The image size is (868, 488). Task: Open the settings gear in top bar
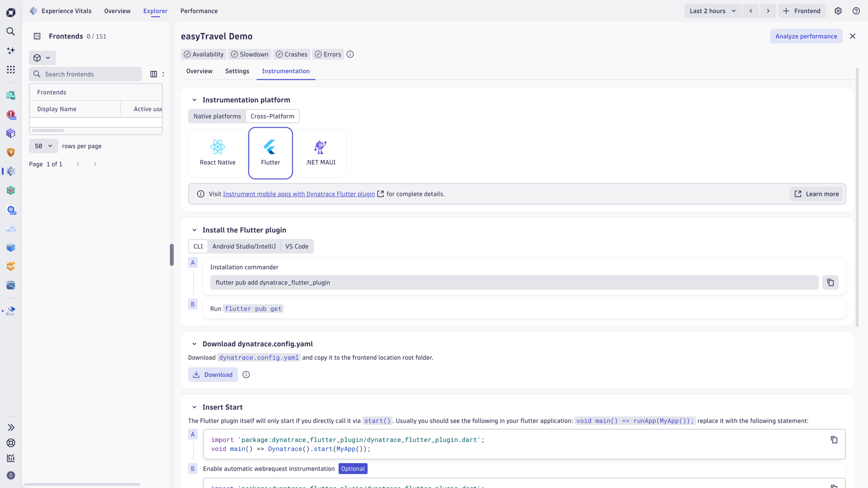point(838,11)
